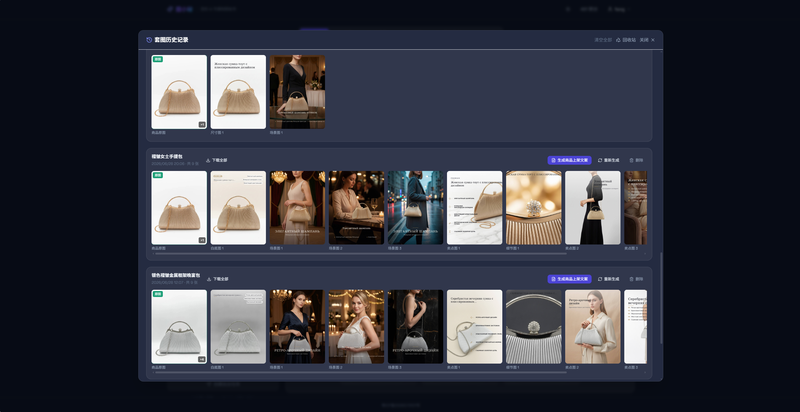This screenshot has height=412, width=800.
Task: Generate listing copy for champagne handbag set
Action: [x=569, y=160]
